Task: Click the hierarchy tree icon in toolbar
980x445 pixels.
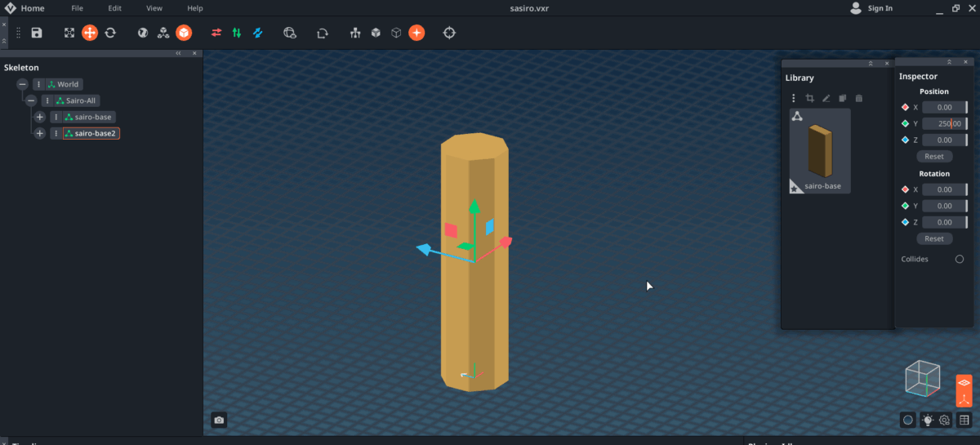Action: (355, 33)
